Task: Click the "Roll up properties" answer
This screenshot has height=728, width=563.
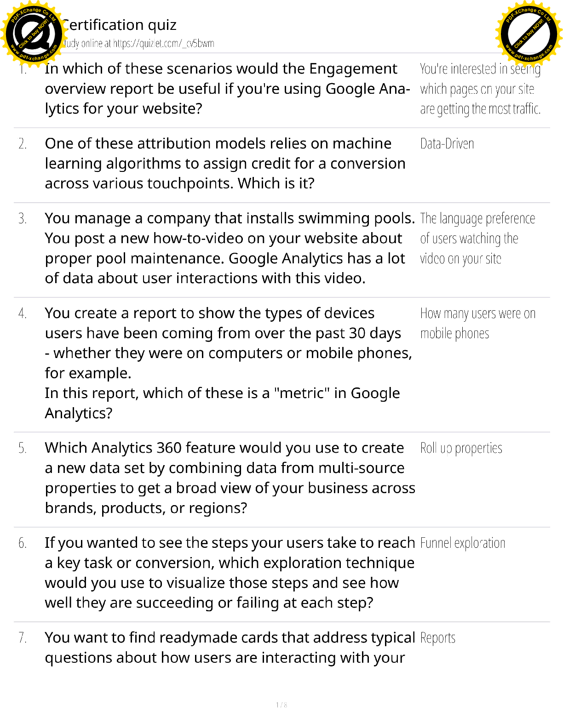Action: 461,449
